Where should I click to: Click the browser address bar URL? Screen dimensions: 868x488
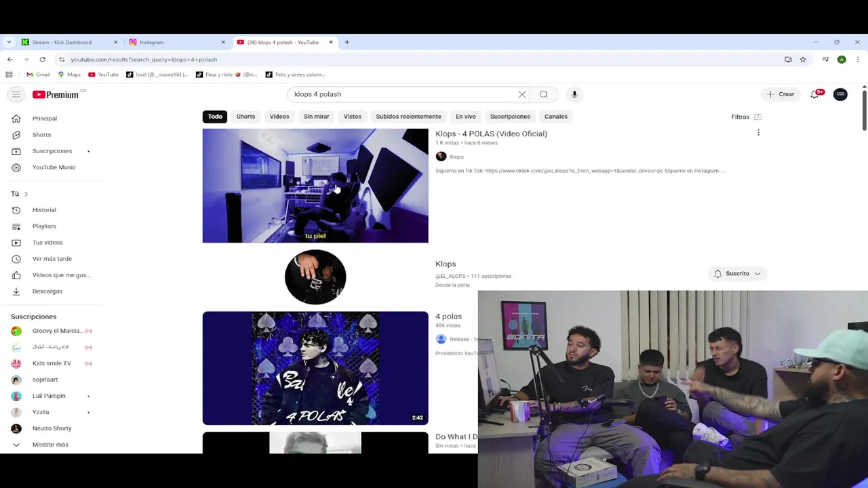tap(144, 60)
